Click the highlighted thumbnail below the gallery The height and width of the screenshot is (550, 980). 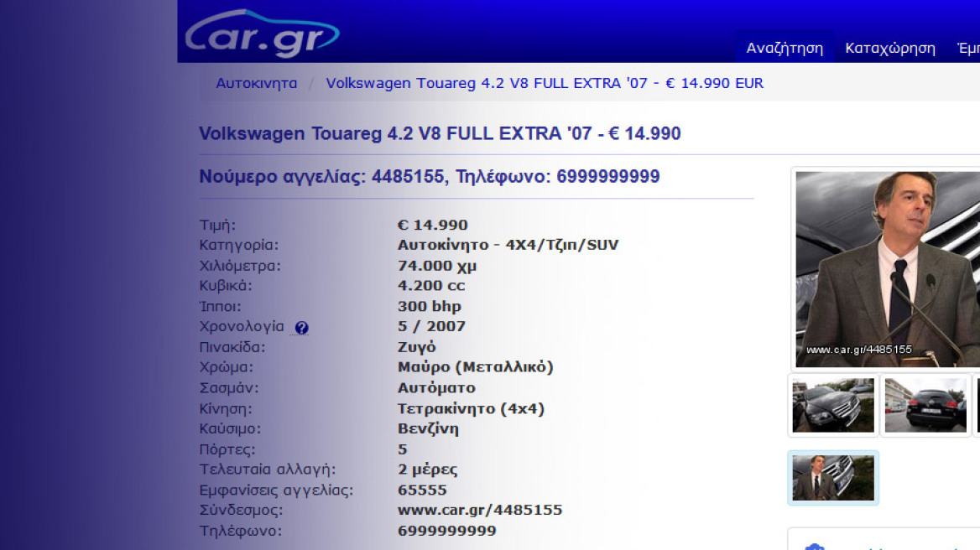point(832,477)
